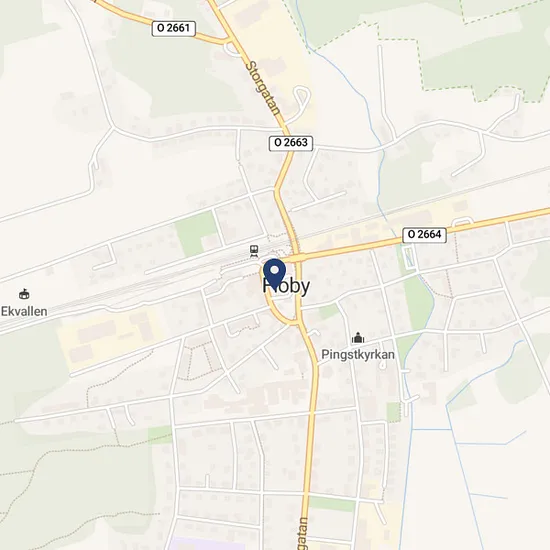Click the Ekvallen text label
Viewport: 550px width, 550px height.
(x=24, y=311)
